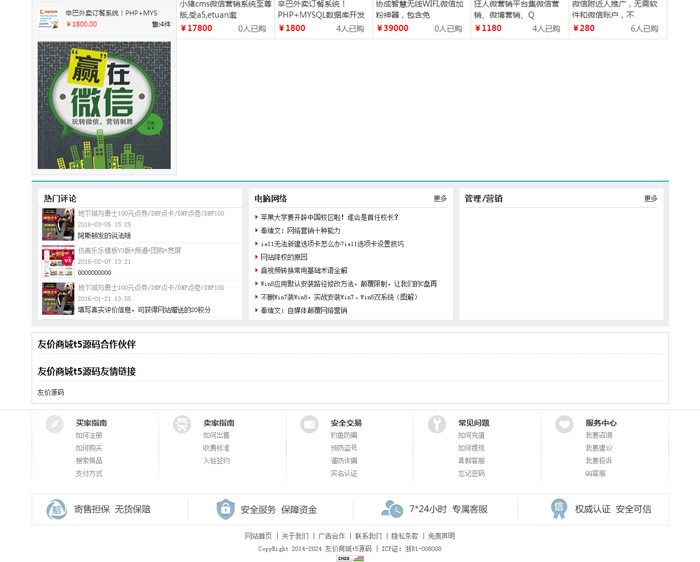Open the 赢在微信 promotional banner image
The image size is (700, 562).
(x=104, y=105)
